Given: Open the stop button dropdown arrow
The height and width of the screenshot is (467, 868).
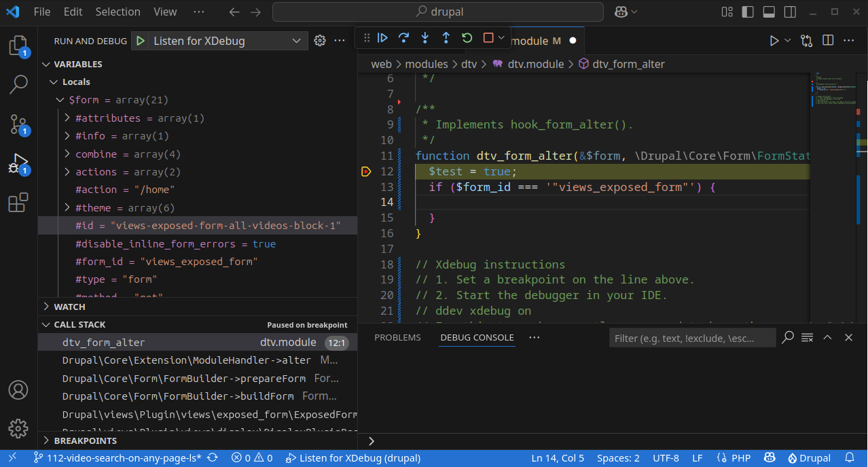Looking at the screenshot, I should [x=501, y=38].
